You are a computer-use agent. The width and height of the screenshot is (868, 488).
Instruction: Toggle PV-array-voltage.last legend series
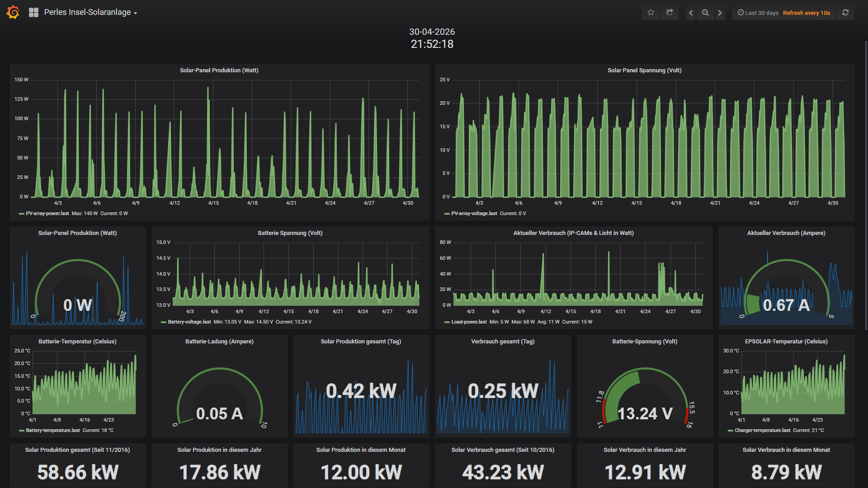tap(474, 213)
